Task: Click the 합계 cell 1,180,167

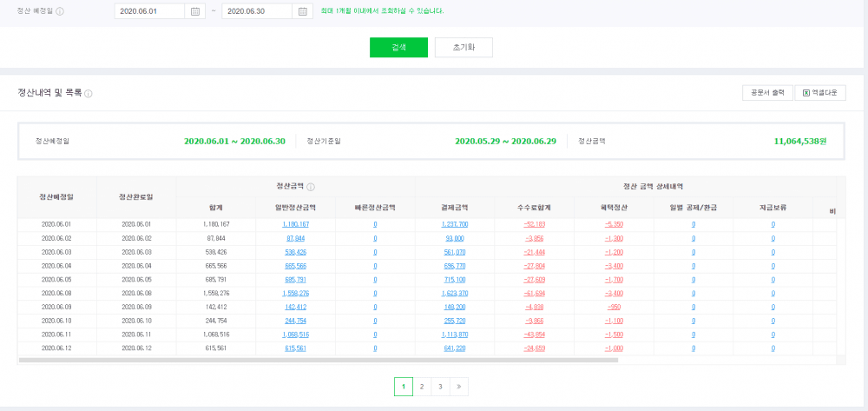Action: click(x=216, y=225)
